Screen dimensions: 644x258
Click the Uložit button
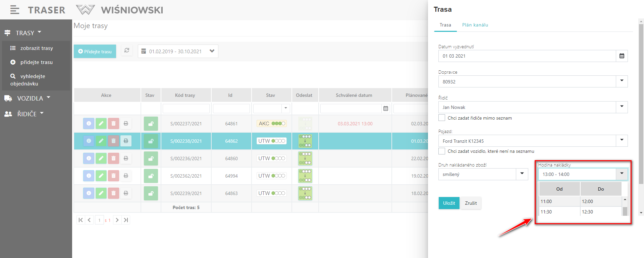coord(449,203)
